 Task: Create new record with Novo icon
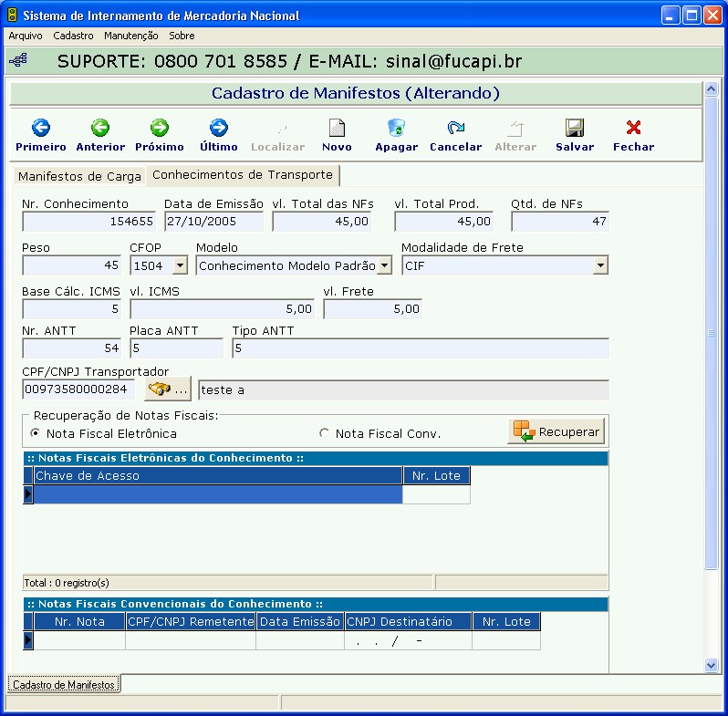(337, 129)
